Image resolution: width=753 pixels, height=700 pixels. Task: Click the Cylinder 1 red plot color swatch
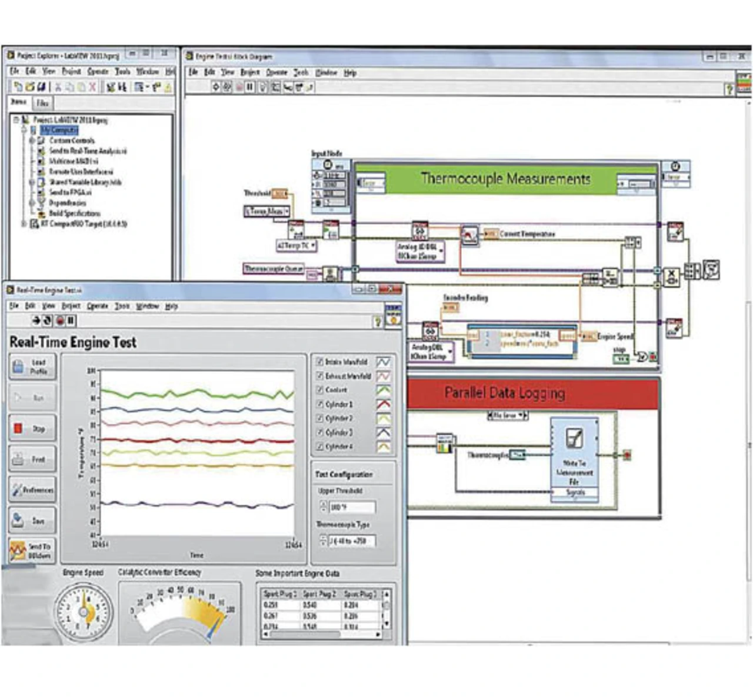(383, 404)
